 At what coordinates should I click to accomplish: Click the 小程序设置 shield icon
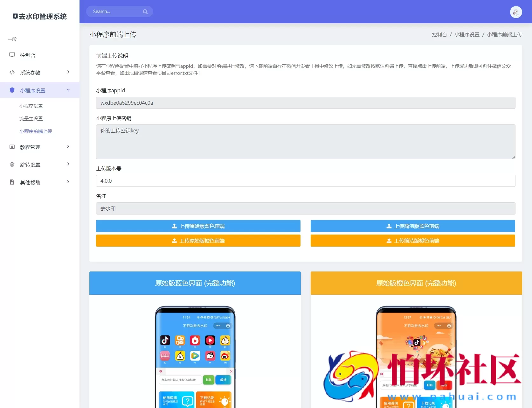[x=12, y=90]
